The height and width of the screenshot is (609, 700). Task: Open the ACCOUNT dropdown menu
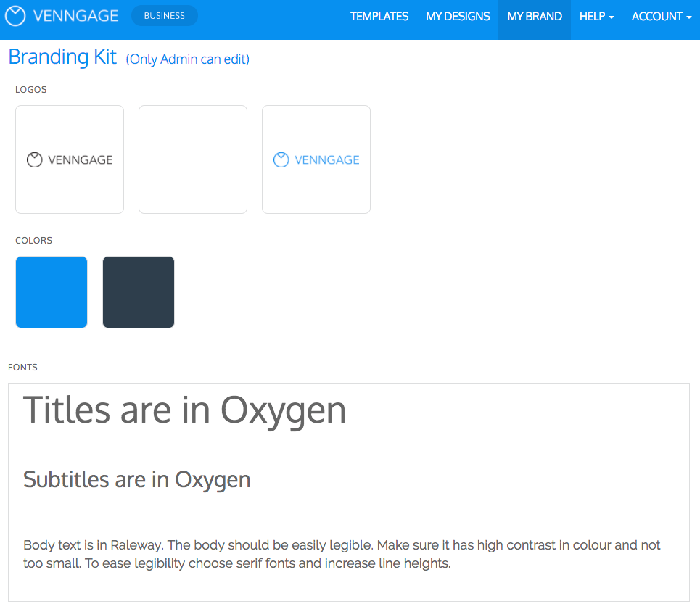[661, 16]
